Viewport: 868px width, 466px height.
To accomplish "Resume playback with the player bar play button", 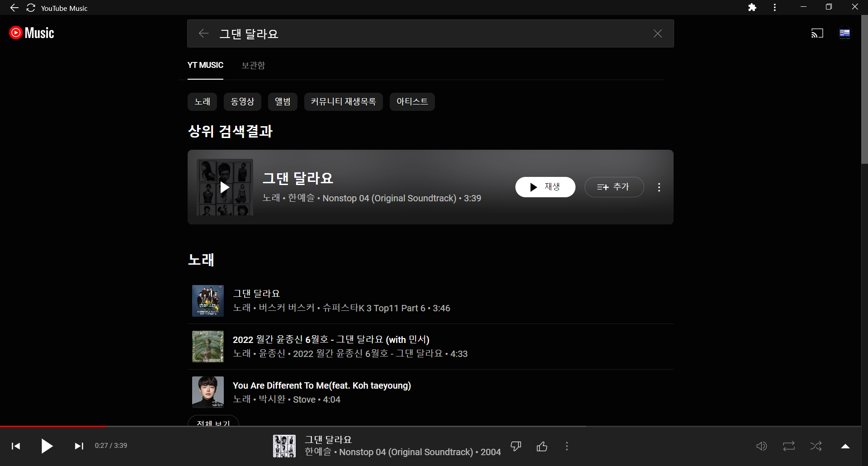I will pyautogui.click(x=47, y=446).
